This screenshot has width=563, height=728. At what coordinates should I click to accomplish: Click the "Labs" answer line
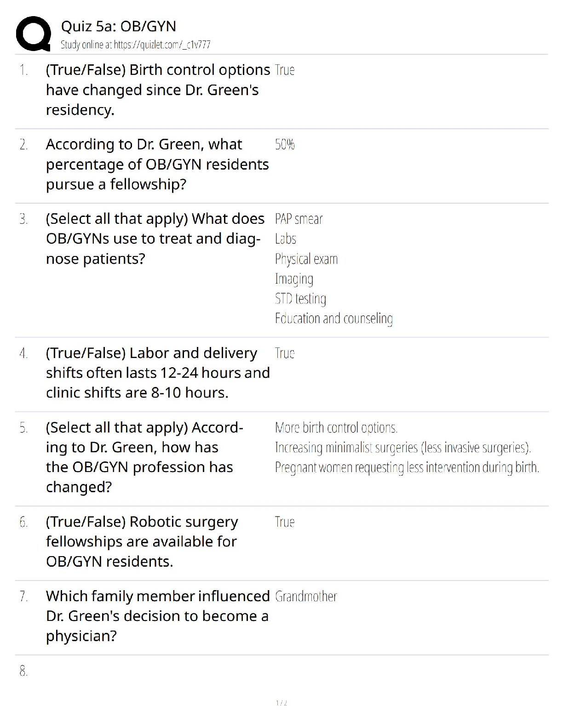[286, 239]
